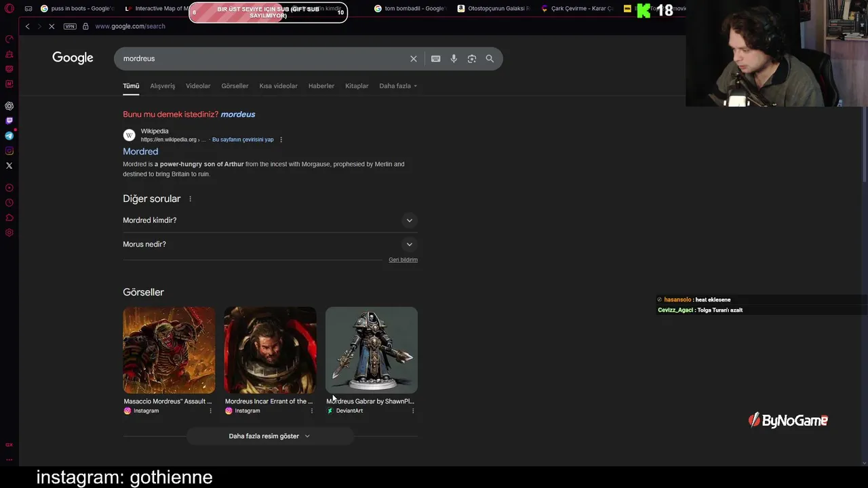Stop page loading with the X button
The image size is (868, 488).
tap(52, 26)
